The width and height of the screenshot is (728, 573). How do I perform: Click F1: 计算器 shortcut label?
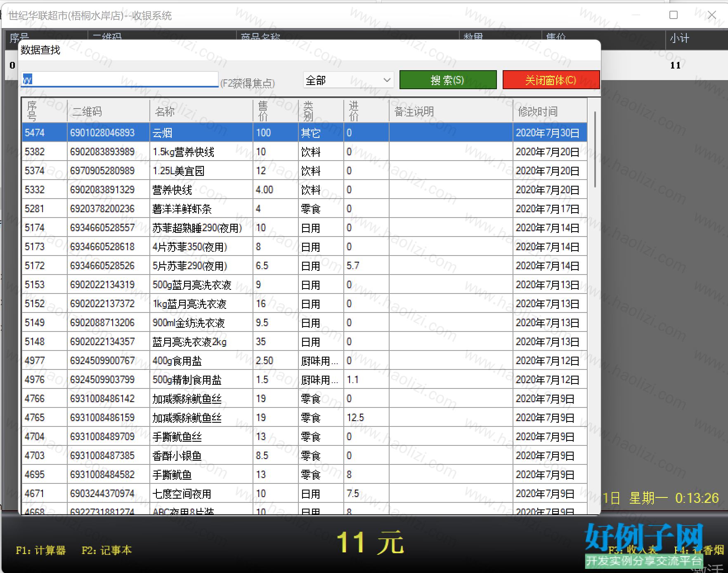coord(41,550)
